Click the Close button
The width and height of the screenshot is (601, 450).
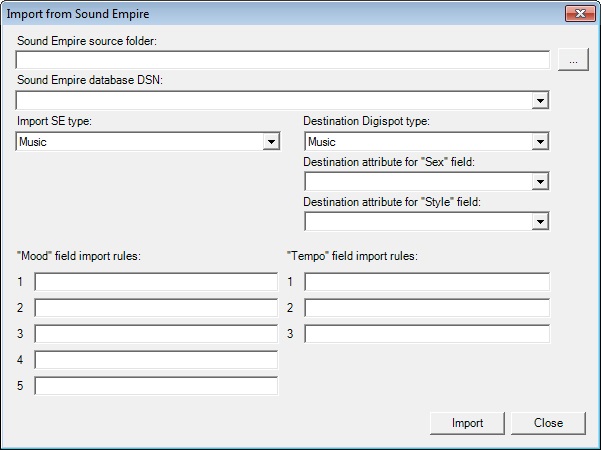click(x=548, y=423)
